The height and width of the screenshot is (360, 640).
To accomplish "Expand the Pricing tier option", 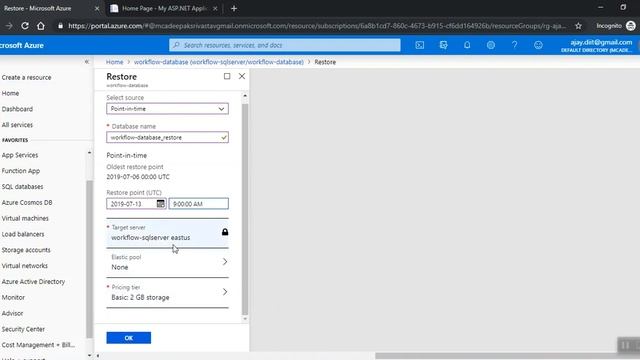I will (167, 293).
